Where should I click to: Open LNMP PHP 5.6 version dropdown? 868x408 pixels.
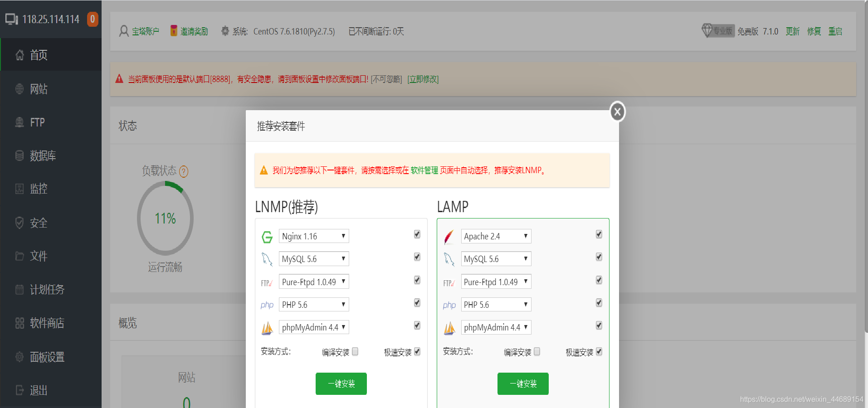(x=314, y=305)
